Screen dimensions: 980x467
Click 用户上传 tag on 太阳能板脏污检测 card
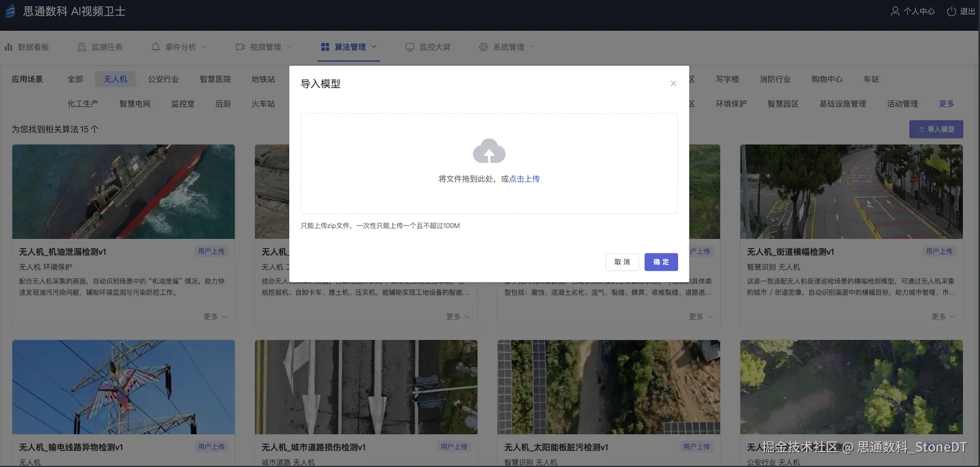tap(697, 447)
